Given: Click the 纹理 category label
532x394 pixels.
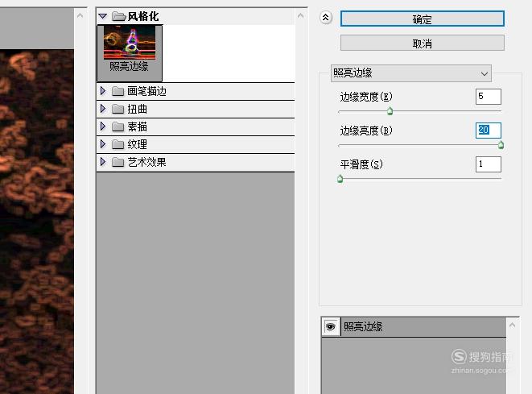Looking at the screenshot, I should tap(137, 144).
